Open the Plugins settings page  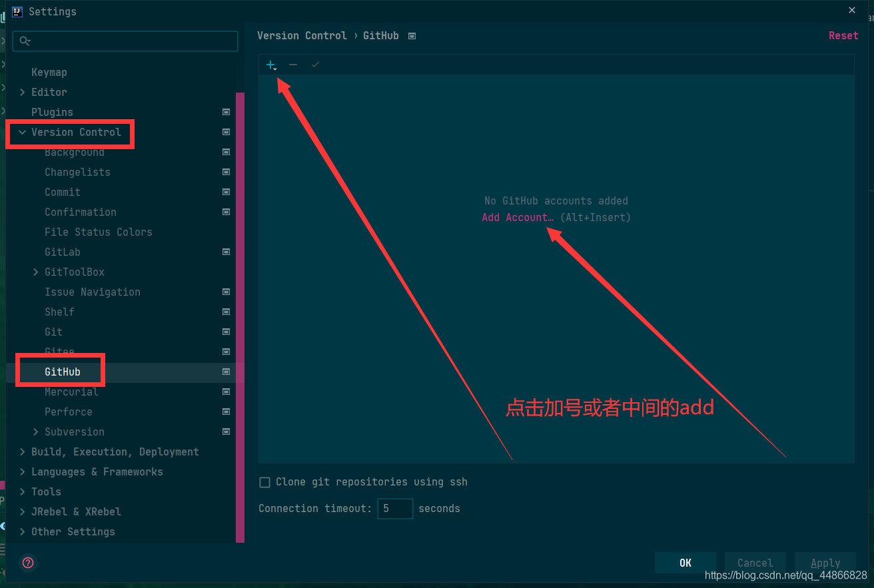coord(52,112)
